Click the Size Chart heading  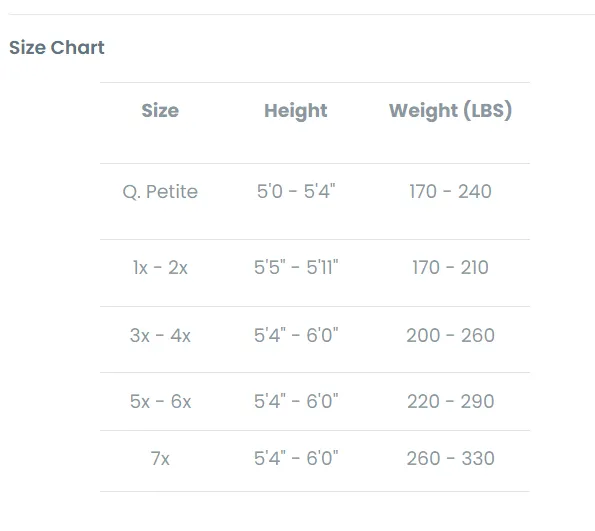click(57, 47)
